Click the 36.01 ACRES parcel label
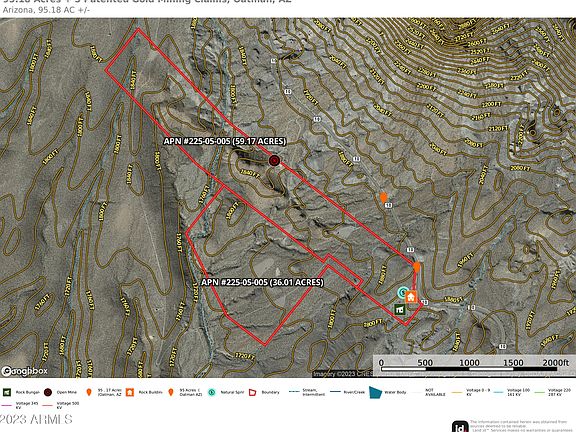 click(x=262, y=282)
